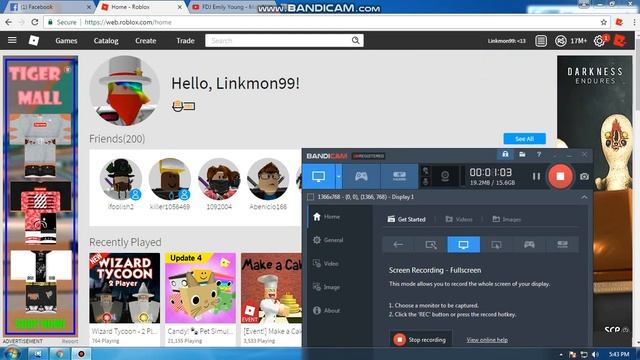The width and height of the screenshot is (640, 360).
Task: Open the Make a Cake event game
Action: (x=271, y=288)
